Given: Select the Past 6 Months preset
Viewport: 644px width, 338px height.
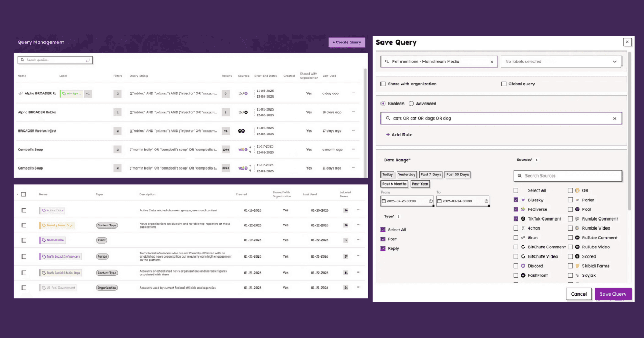Looking at the screenshot, I should pyautogui.click(x=394, y=184).
